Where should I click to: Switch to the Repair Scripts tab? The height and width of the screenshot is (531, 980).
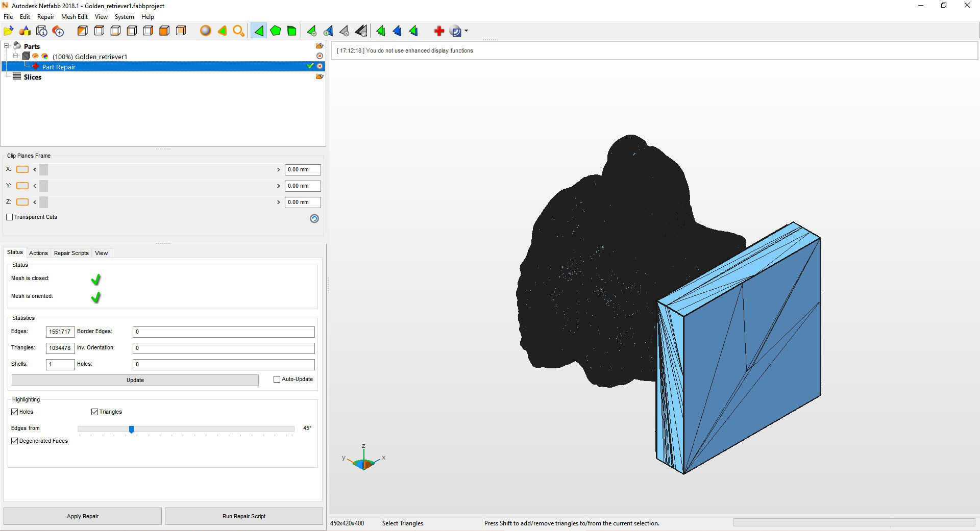point(71,253)
